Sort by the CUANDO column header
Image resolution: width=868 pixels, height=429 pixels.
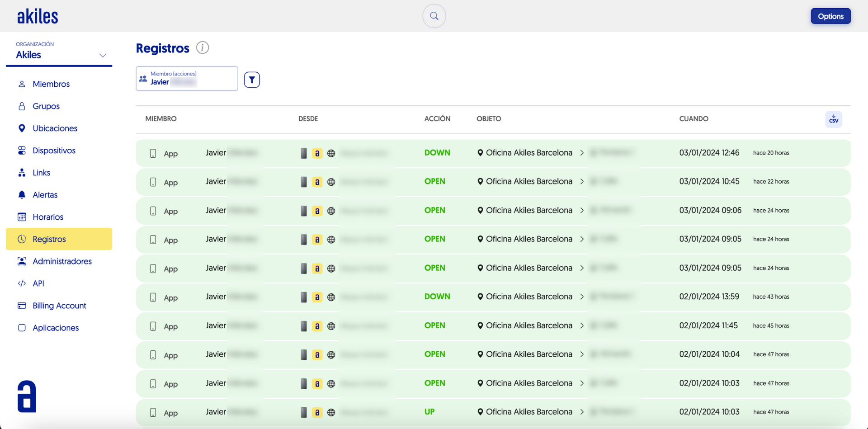pos(693,119)
